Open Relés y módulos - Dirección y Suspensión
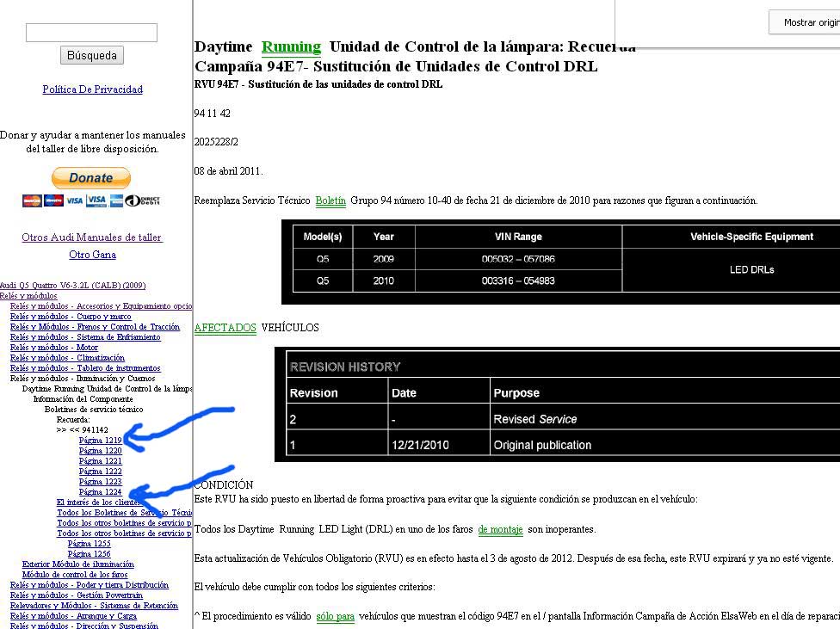840x629 pixels. point(84,626)
